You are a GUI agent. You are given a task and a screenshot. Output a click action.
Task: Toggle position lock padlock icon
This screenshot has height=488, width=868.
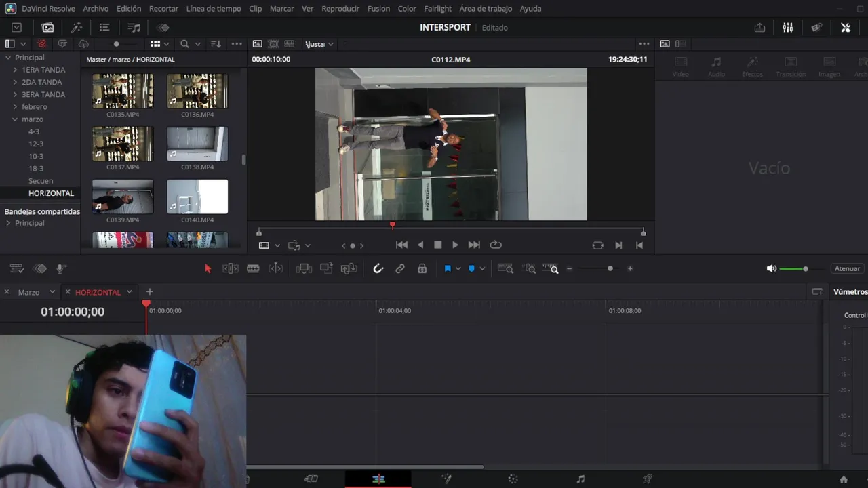click(422, 268)
